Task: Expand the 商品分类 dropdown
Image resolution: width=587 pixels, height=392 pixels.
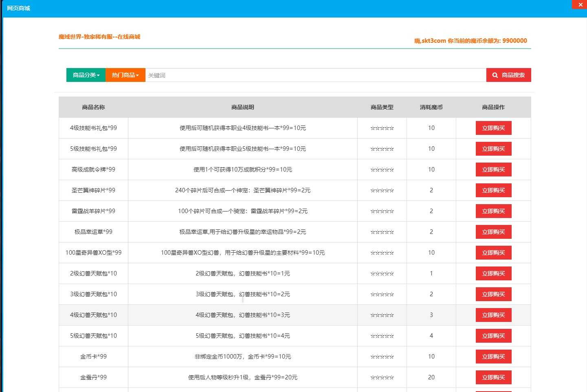Action: pyautogui.click(x=86, y=75)
